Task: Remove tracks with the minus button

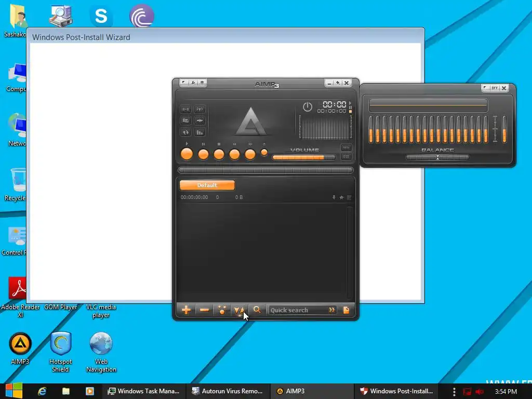Action: (x=204, y=310)
